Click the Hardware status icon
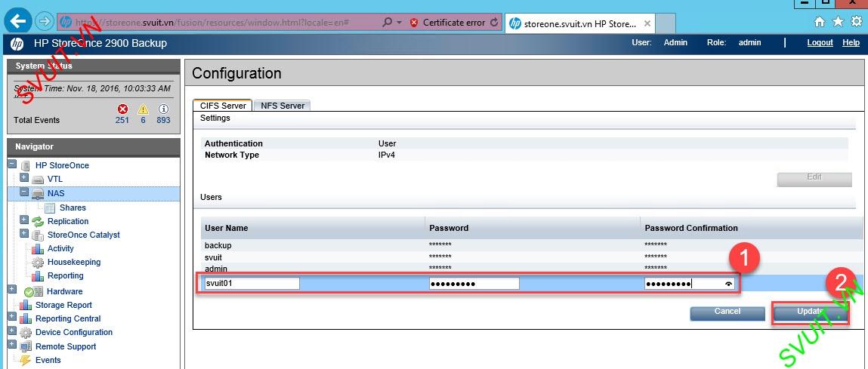The height and width of the screenshot is (369, 868). pos(33,291)
